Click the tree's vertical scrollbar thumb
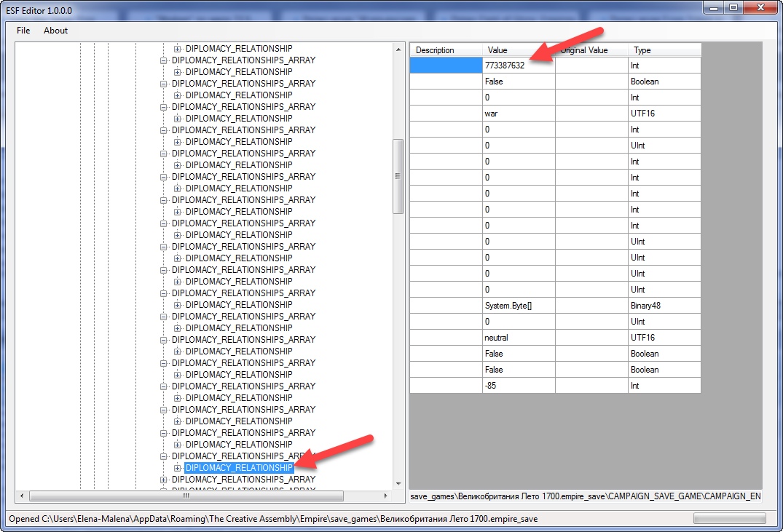The width and height of the screenshot is (783, 532). [x=398, y=176]
